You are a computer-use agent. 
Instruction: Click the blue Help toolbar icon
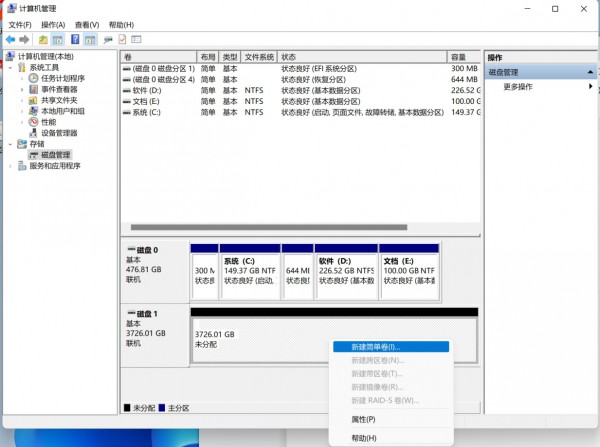pyautogui.click(x=74, y=39)
